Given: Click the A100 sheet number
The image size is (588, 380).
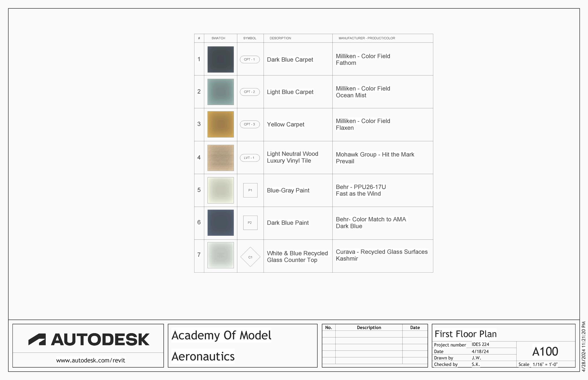Looking at the screenshot, I should (x=545, y=351).
